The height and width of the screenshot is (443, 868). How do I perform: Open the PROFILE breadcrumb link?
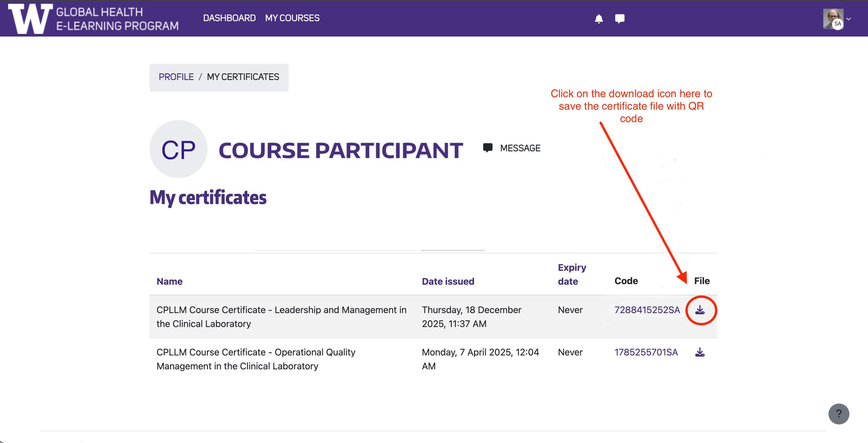[x=176, y=77]
